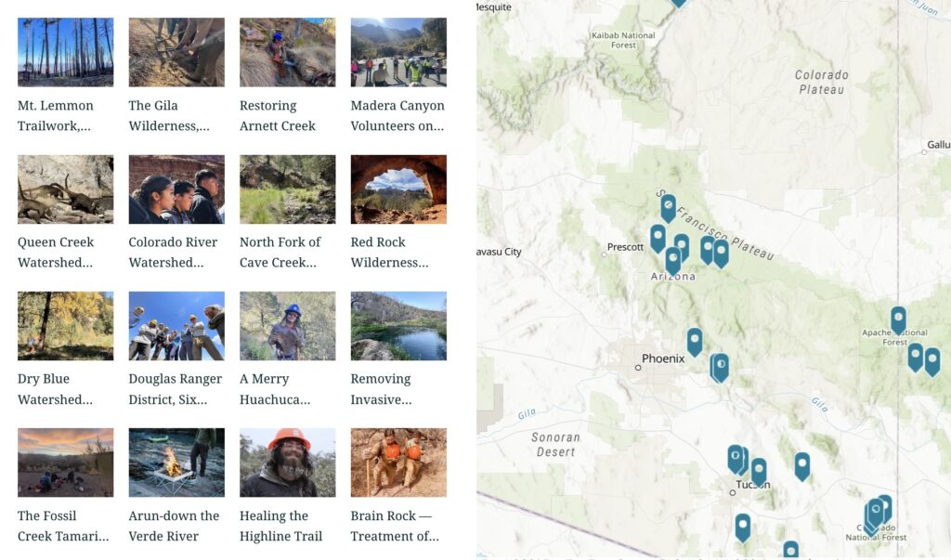Image resolution: width=951 pixels, height=560 pixels.
Task: Select the pin above the Apache National Forest label
Action: (898, 319)
